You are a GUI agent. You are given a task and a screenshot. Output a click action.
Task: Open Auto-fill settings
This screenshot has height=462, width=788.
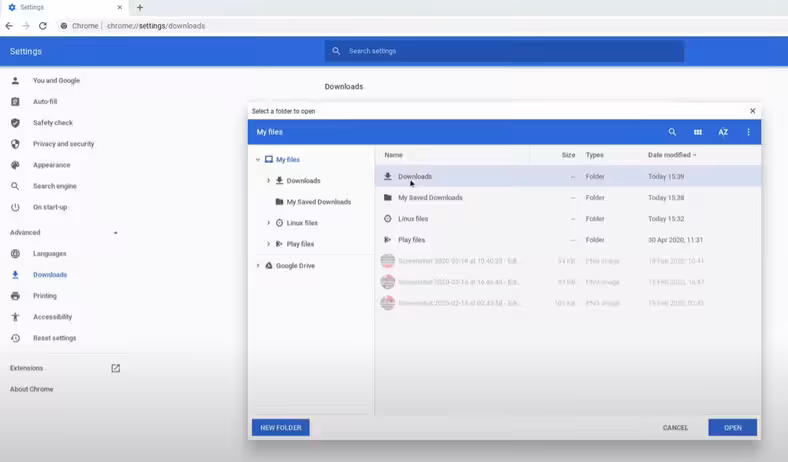tap(45, 102)
